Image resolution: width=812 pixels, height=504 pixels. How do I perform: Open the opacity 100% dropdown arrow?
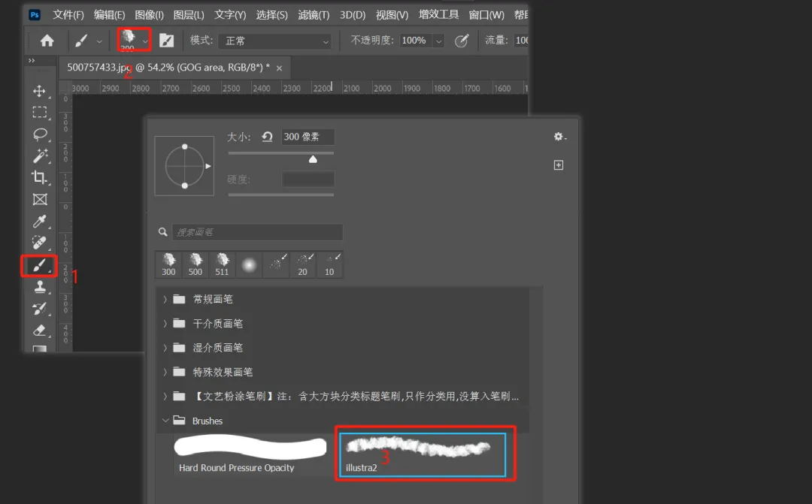438,41
